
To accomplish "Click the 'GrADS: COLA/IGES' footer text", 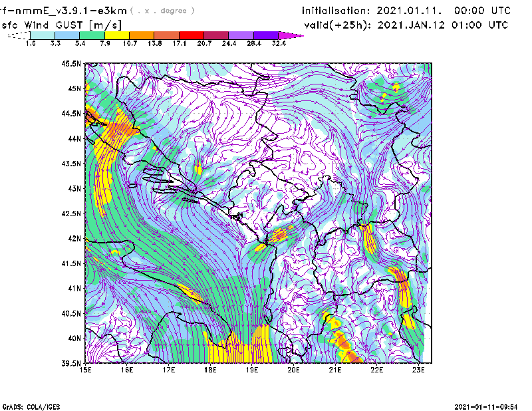I will (31, 407).
